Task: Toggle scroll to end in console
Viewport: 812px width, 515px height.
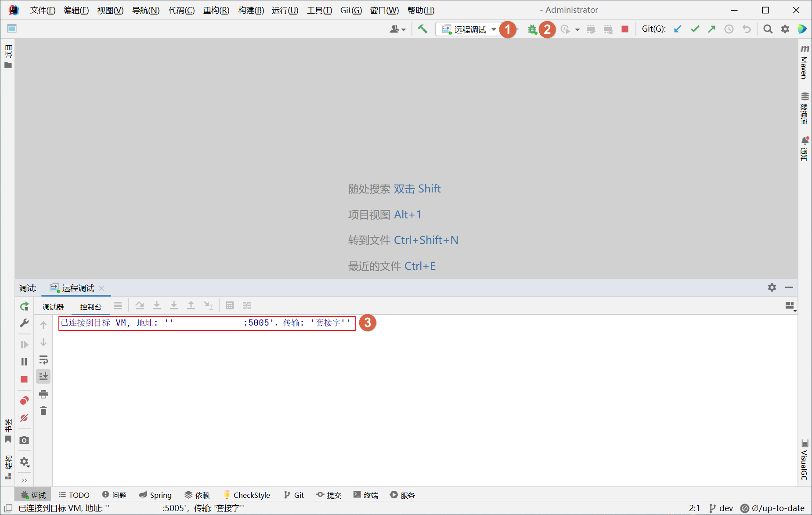Action: pyautogui.click(x=43, y=377)
